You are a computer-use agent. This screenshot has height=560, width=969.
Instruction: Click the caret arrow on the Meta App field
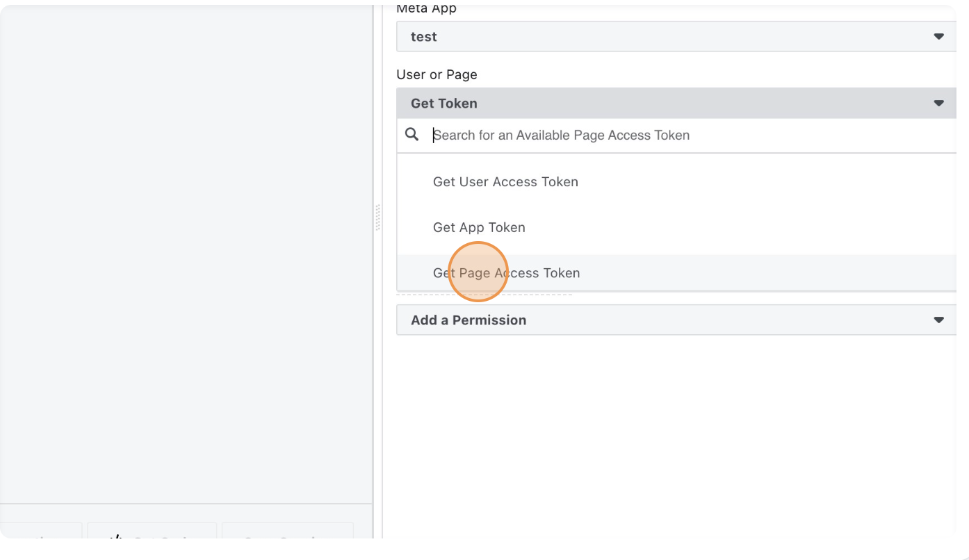click(x=938, y=36)
